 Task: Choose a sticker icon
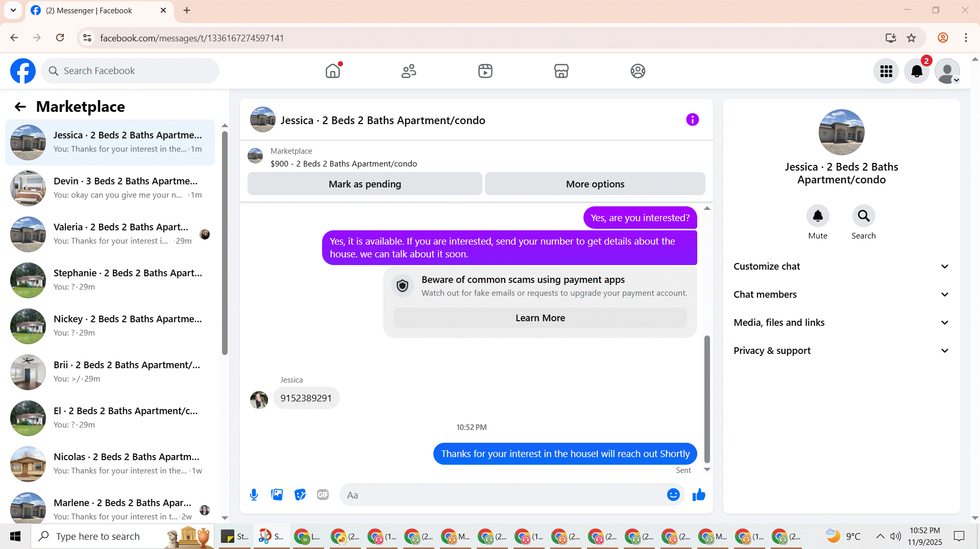click(x=300, y=495)
